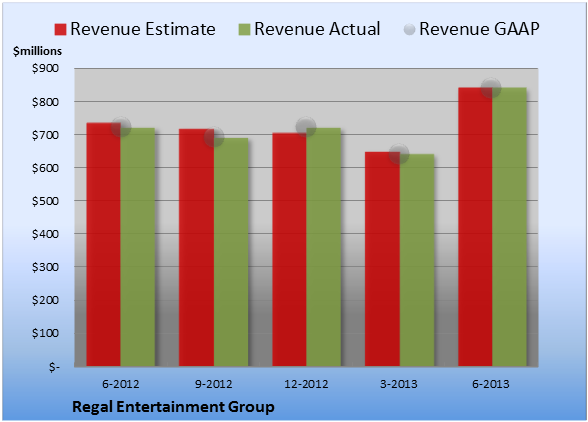Select the green actual bar for 6-2013
588x422 pixels.
(509, 227)
